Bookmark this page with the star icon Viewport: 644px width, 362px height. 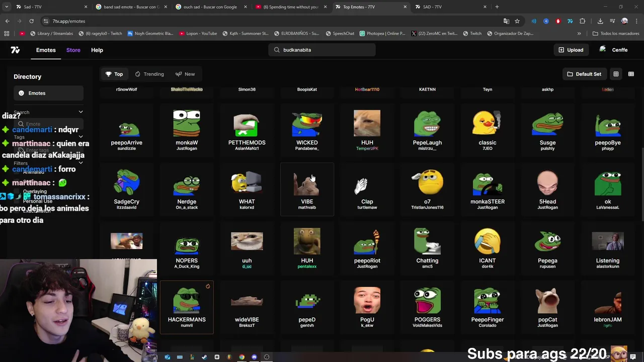click(517, 21)
